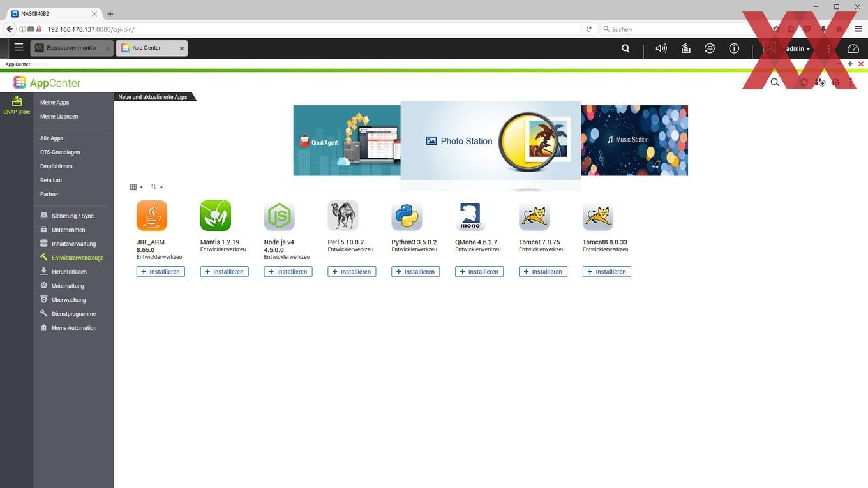868x488 pixels.
Task: Open the external devices icon
Action: coord(710,48)
